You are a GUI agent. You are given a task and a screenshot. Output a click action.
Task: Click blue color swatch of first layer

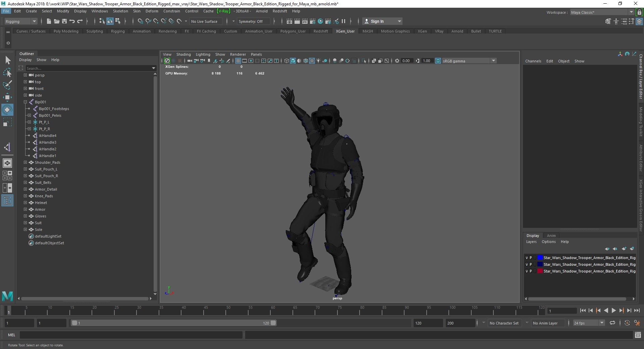point(540,258)
